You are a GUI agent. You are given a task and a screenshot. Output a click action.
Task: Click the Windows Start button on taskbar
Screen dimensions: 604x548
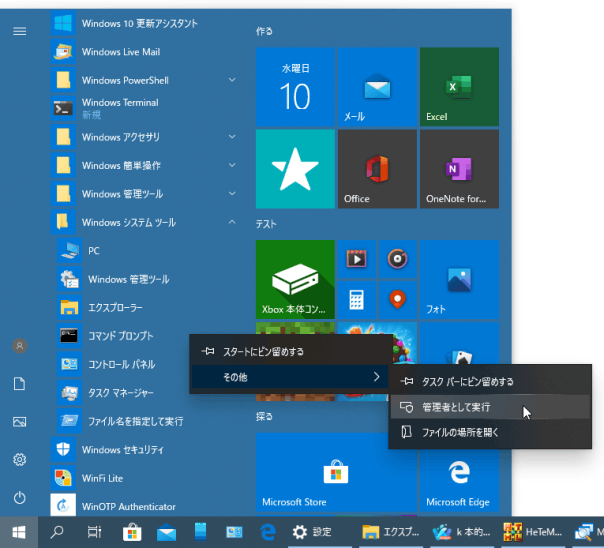[x=19, y=532]
